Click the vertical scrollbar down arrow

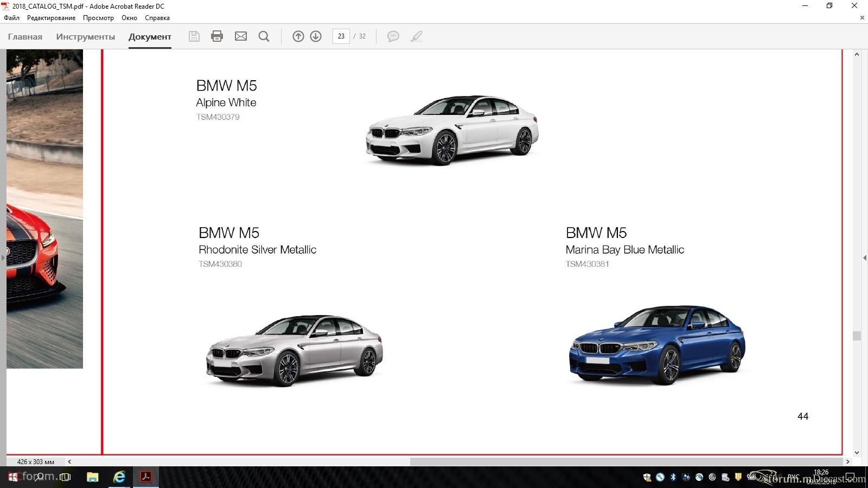pyautogui.click(x=857, y=452)
